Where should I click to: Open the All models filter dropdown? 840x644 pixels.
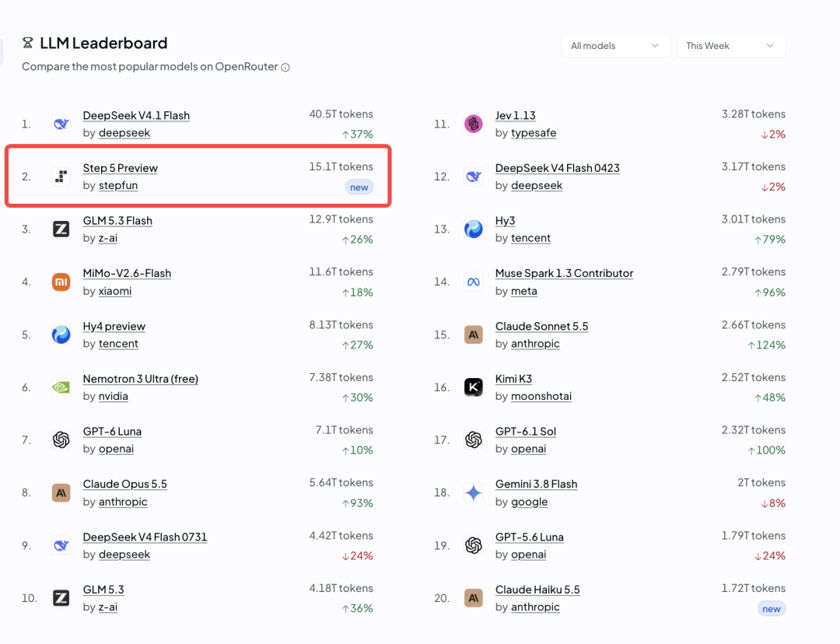tap(615, 46)
